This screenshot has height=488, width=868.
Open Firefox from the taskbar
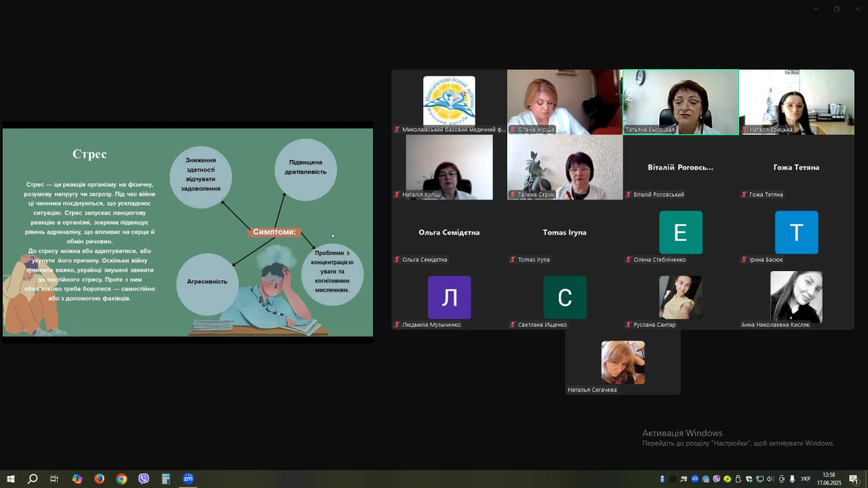pyautogui.click(x=99, y=479)
